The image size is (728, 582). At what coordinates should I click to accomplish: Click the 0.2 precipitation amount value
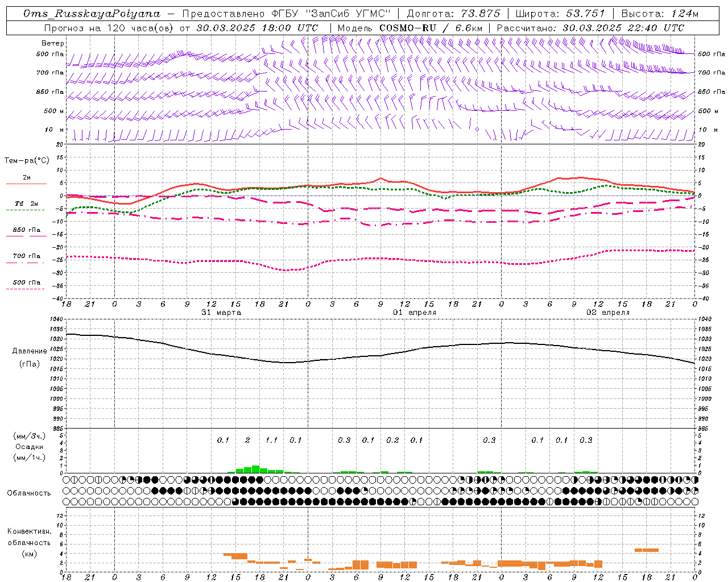click(392, 440)
